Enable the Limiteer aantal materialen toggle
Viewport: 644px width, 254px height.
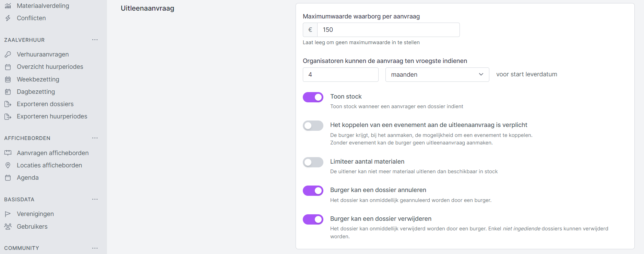(x=313, y=162)
